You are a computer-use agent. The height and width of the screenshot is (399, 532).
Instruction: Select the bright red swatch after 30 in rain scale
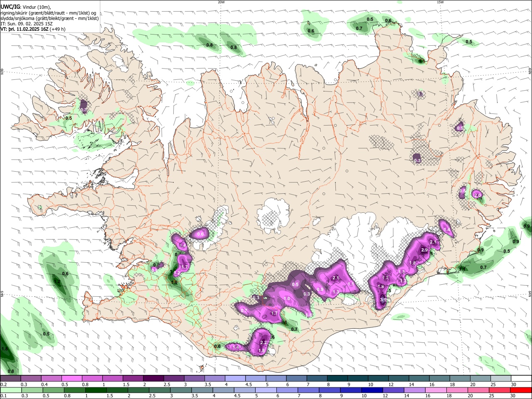[x=520, y=390]
